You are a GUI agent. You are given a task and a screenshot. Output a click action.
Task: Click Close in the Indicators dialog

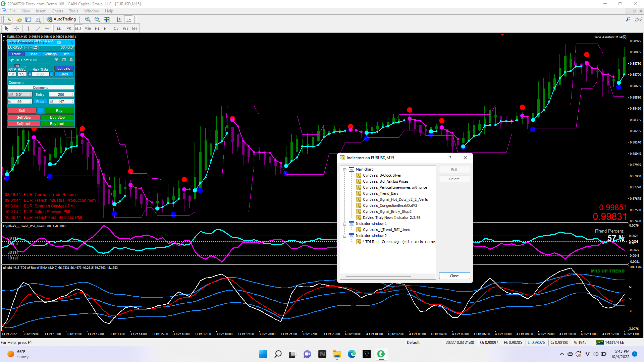point(454,276)
